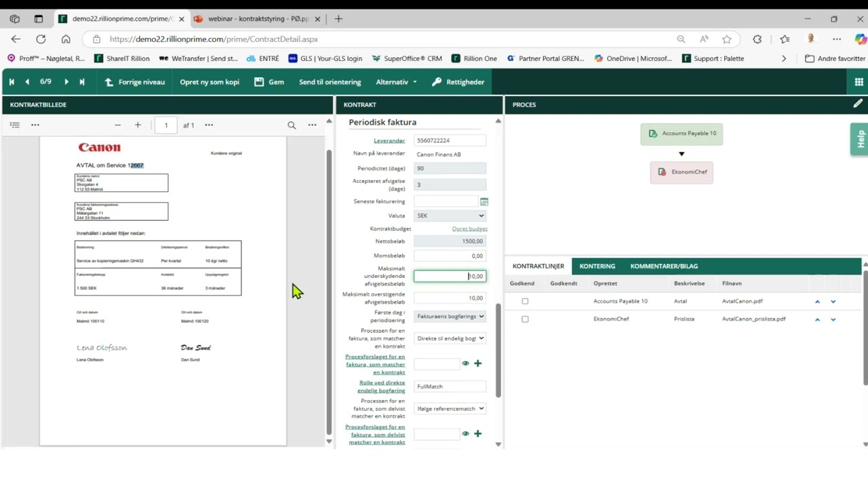Screen dimensions: 868x488
Task: Move Accounts Payable 10 row down
Action: 833,302
